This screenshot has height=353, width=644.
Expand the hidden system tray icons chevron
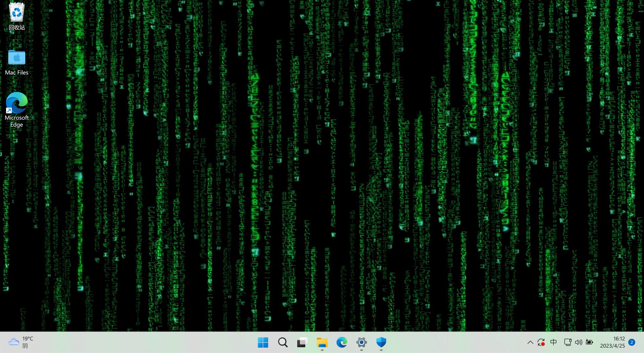[x=530, y=342]
